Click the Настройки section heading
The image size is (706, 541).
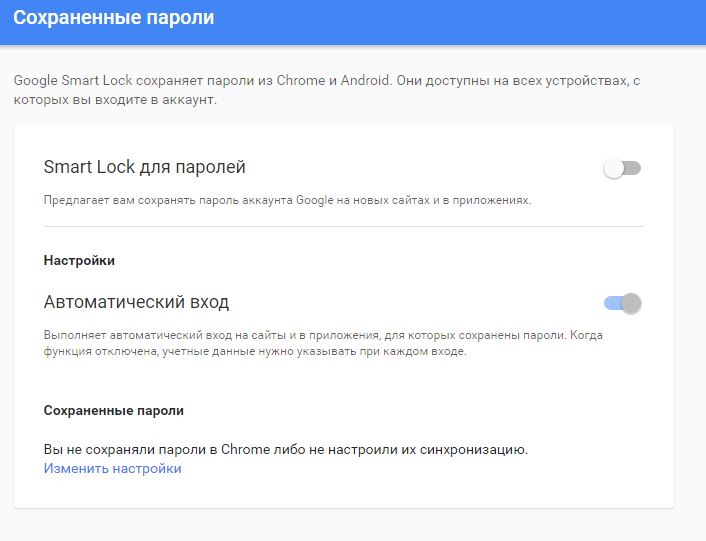pos(79,261)
